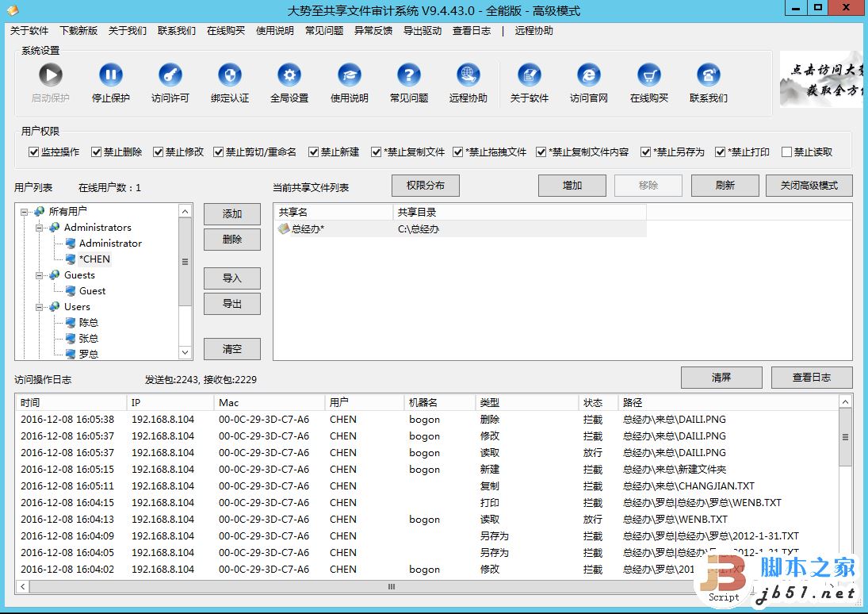Viewport: 868px width, 614px height.
Task: Click the 在线购买 shopping cart icon
Action: pos(648,75)
